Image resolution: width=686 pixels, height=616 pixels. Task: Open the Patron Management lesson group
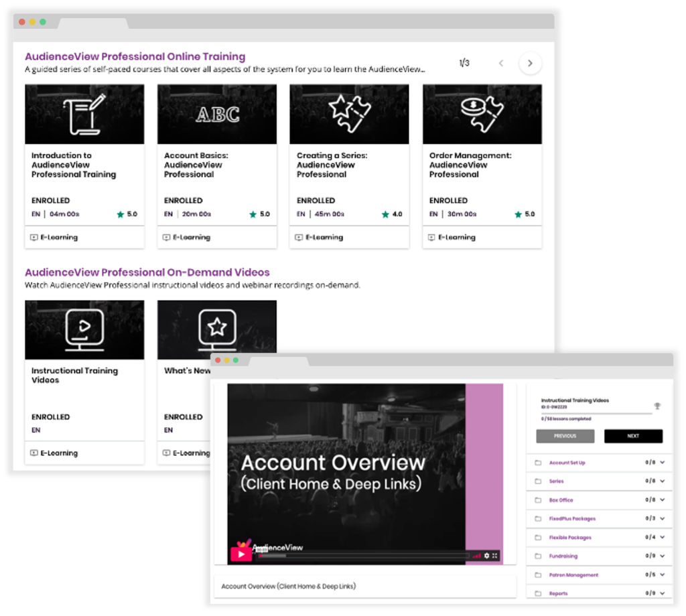click(600, 575)
